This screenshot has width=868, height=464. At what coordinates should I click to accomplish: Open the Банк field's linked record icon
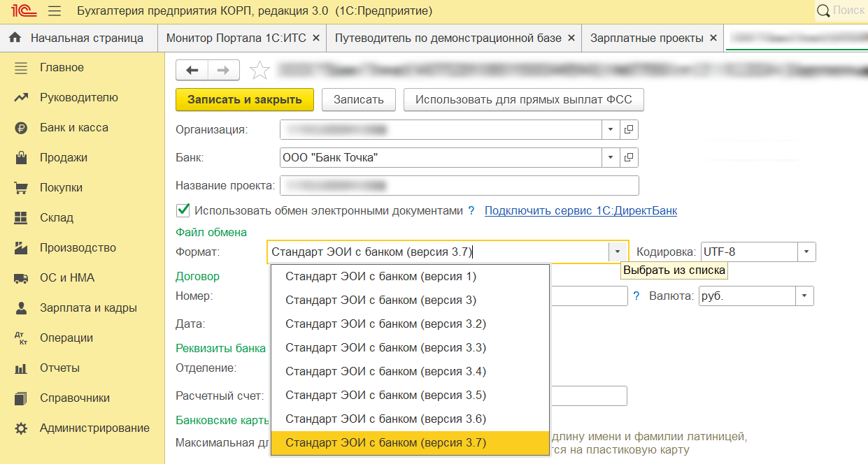coord(629,158)
